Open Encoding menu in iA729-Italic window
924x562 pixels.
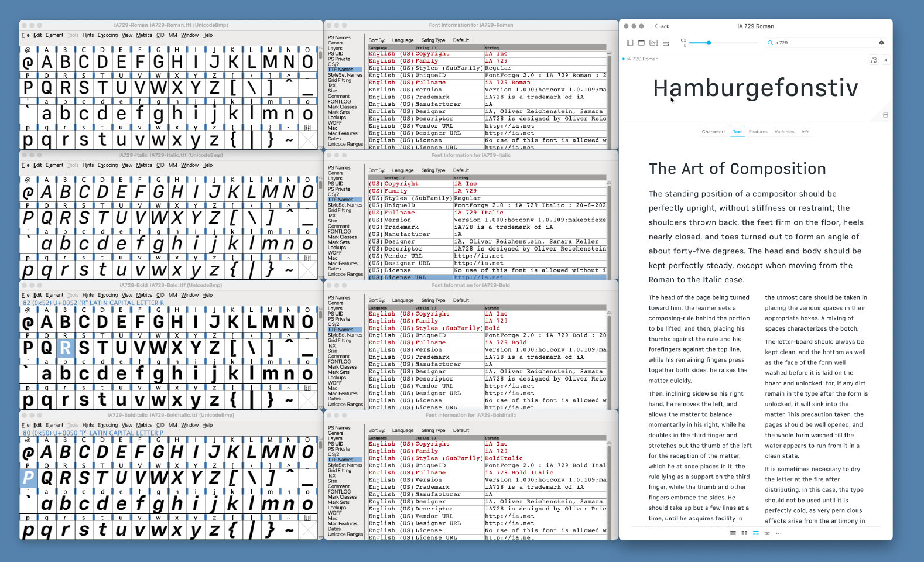point(108,165)
